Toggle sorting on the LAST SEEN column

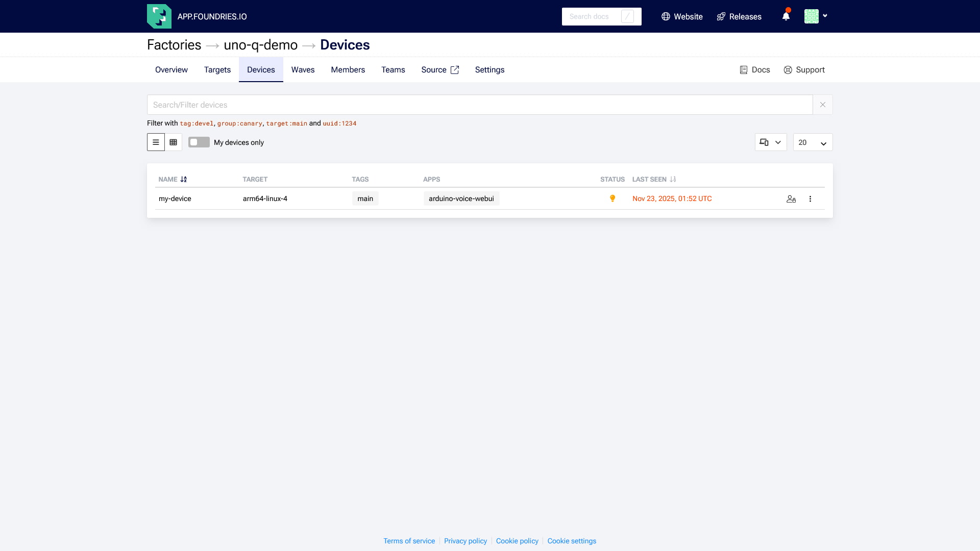[673, 180]
